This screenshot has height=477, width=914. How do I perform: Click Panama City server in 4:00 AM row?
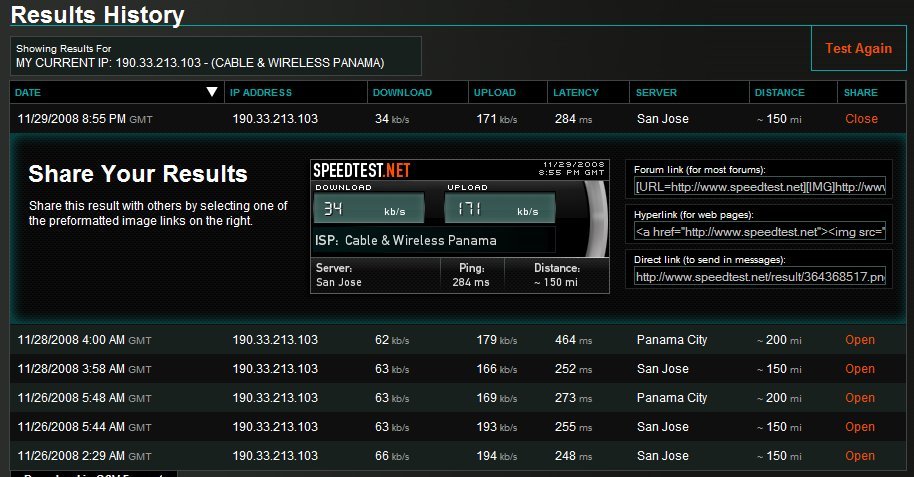672,339
